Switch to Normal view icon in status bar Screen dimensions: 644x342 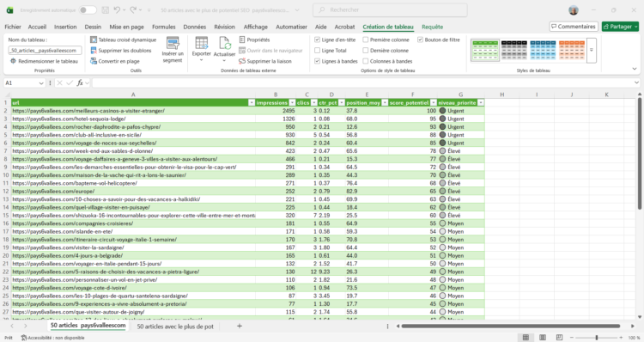(x=526, y=338)
